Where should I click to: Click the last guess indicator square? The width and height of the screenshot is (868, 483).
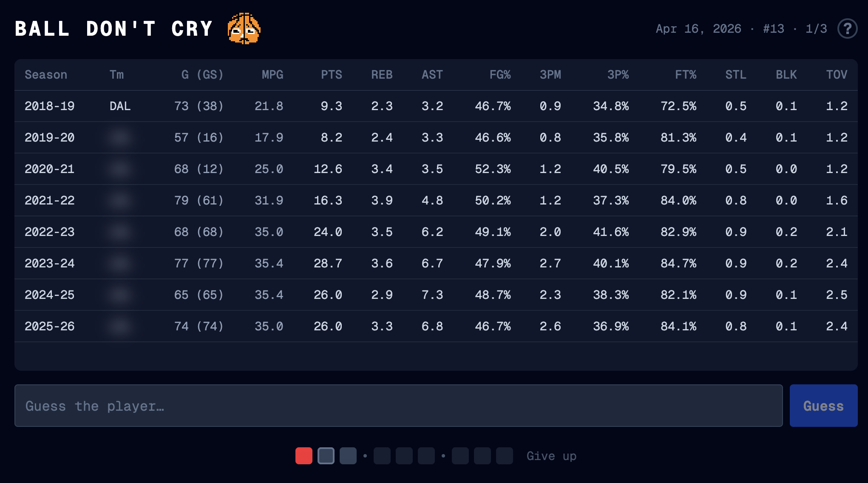(x=505, y=456)
